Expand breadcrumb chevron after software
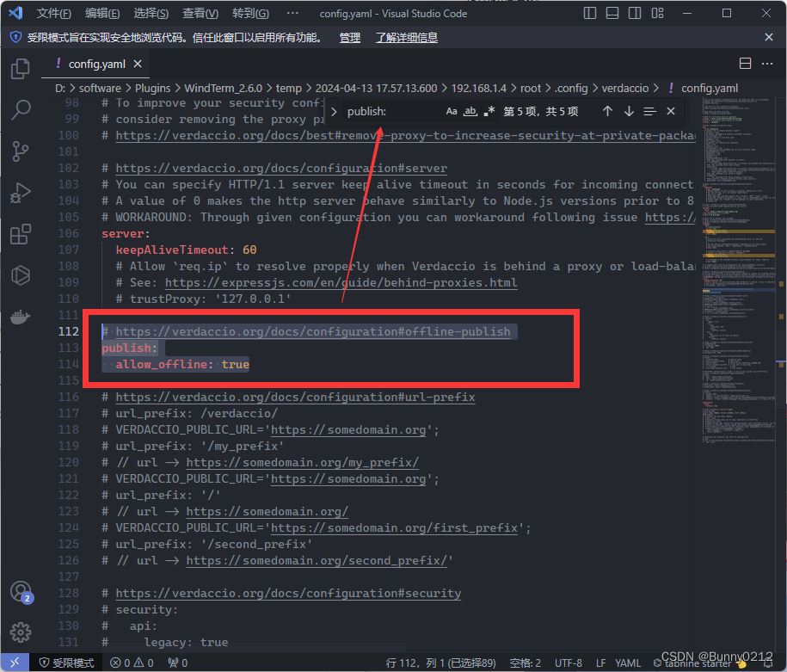 pos(128,89)
